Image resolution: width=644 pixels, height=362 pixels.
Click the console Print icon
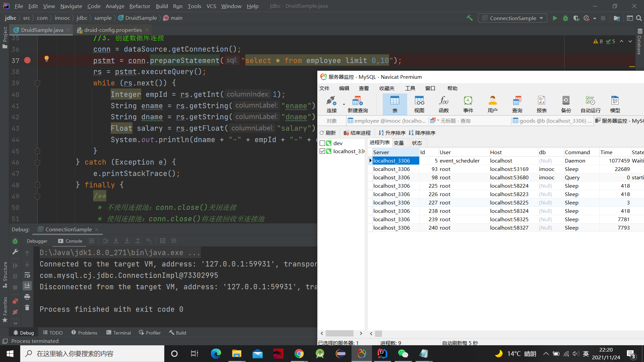tap(27, 297)
